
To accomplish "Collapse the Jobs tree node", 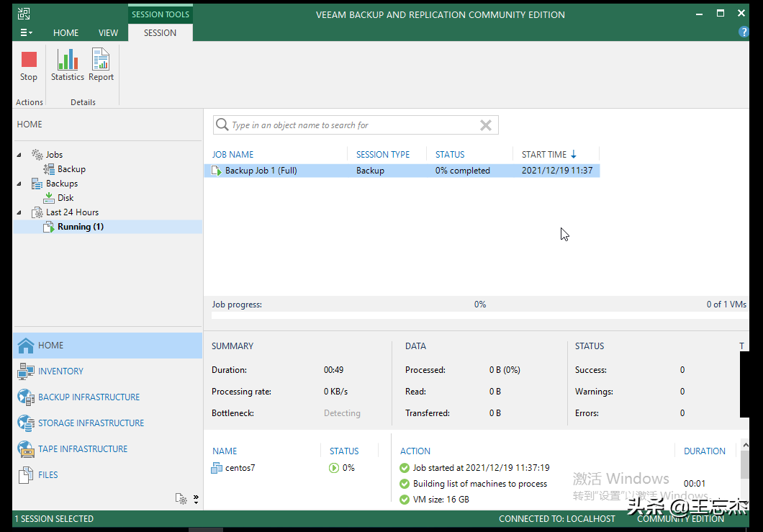I will (19, 155).
